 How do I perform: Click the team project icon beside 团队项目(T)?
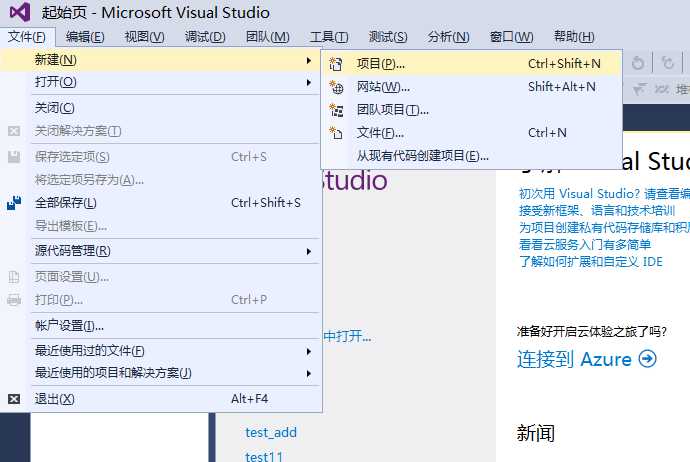[x=337, y=110]
